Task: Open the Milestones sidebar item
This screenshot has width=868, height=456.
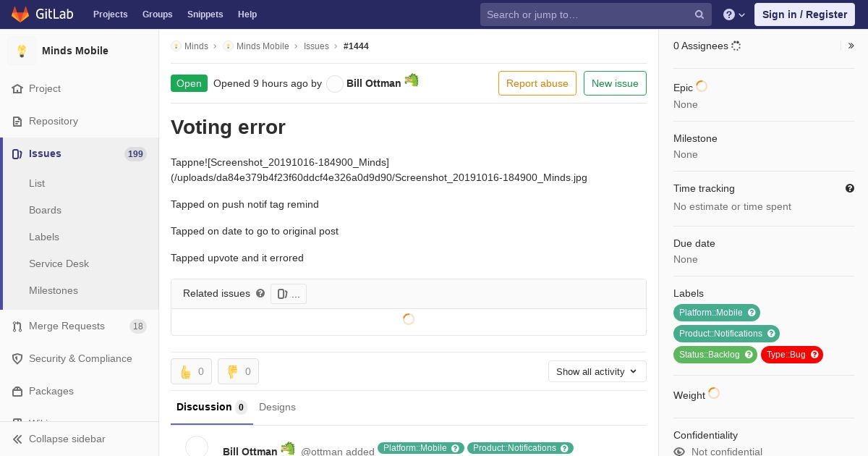Action: click(x=54, y=291)
